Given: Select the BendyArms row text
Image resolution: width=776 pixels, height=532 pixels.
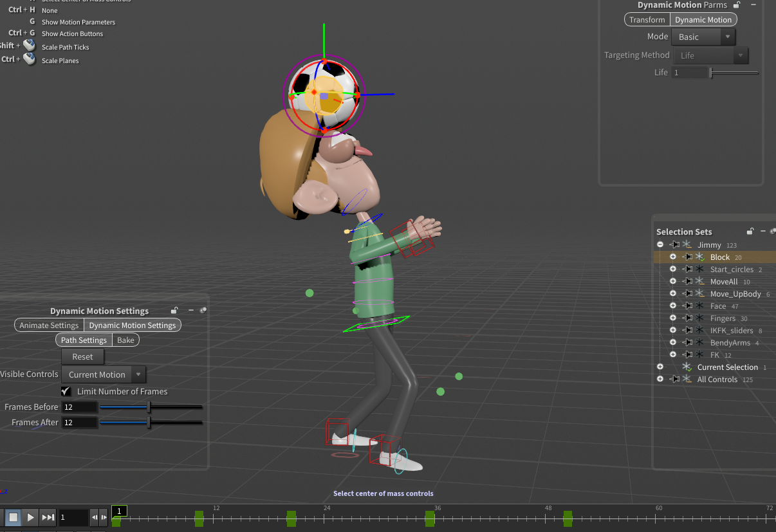Looking at the screenshot, I should 730,343.
